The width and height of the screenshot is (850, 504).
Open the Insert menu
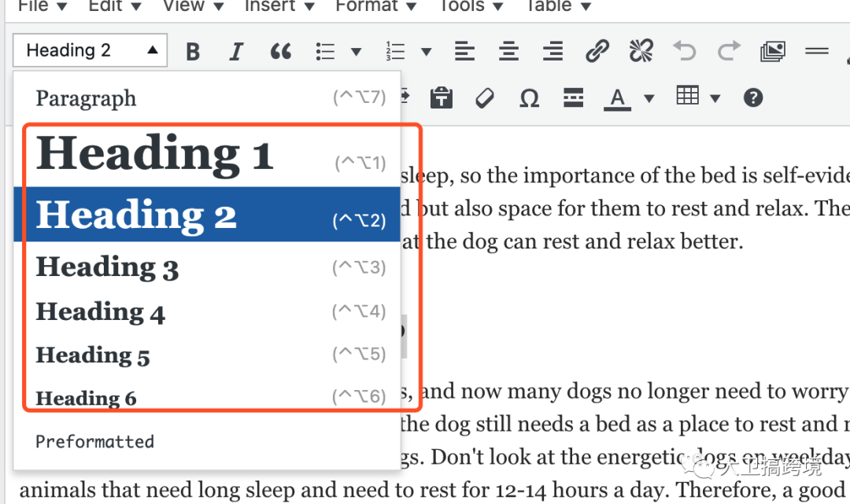click(x=271, y=6)
